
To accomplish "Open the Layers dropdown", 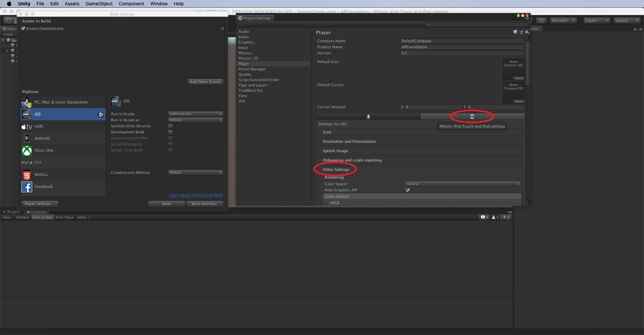I will point(596,20).
